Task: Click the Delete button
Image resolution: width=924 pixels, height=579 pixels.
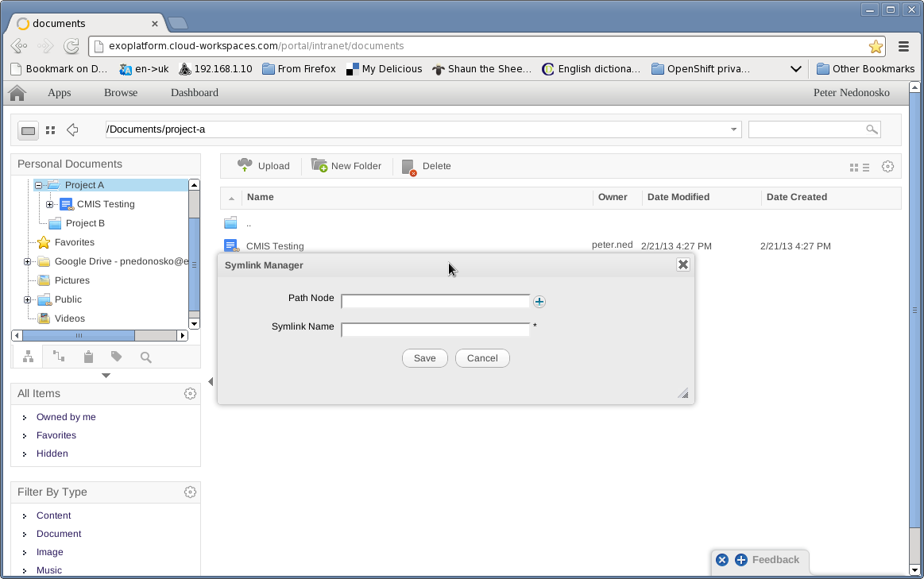Action: click(426, 167)
